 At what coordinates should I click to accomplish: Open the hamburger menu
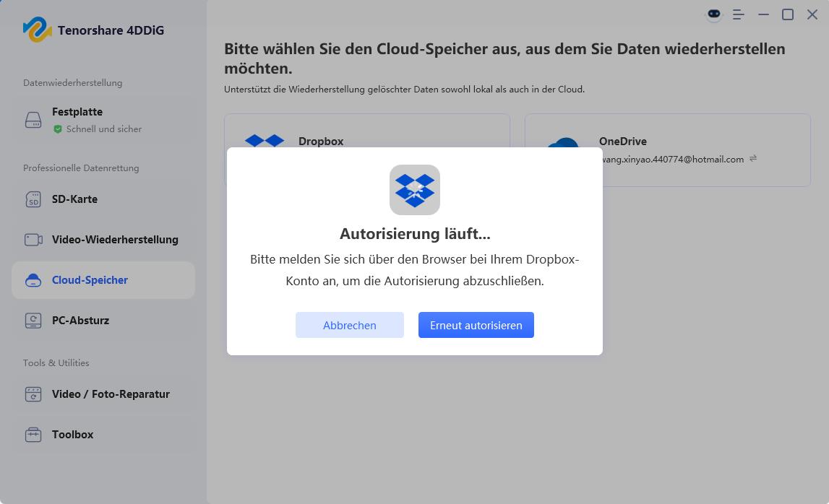tap(739, 14)
